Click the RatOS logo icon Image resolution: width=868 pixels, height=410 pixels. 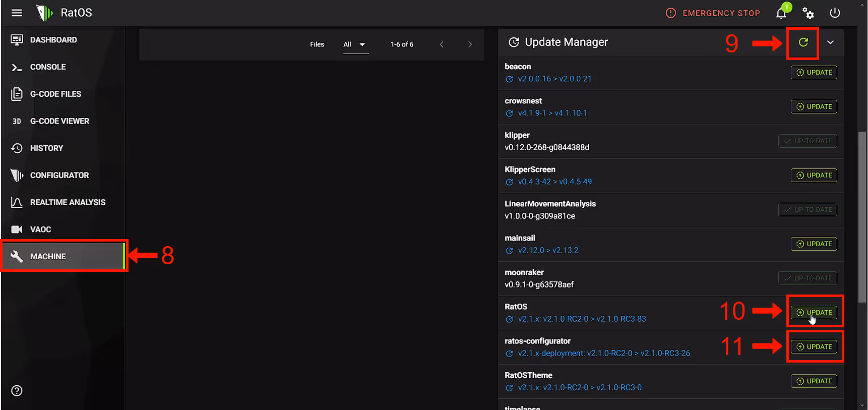click(x=44, y=13)
